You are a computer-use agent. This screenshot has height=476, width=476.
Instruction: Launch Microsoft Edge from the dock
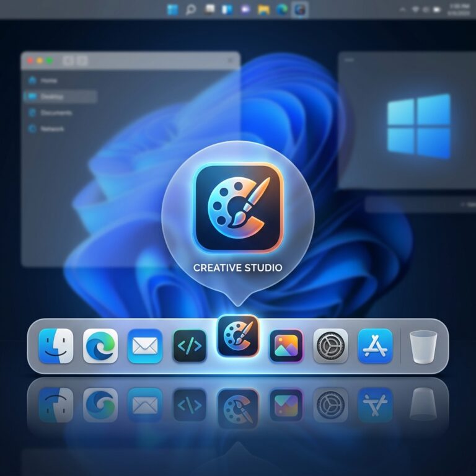100,346
